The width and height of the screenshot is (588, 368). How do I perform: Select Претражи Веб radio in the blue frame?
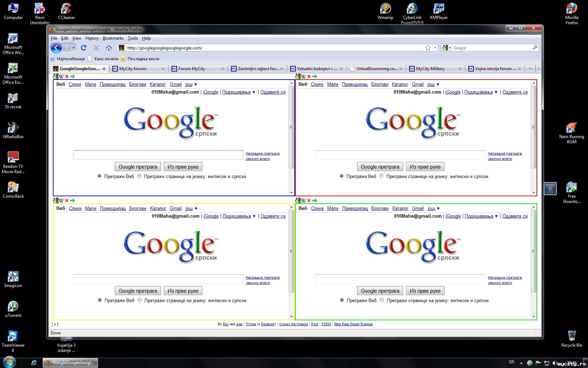click(99, 176)
